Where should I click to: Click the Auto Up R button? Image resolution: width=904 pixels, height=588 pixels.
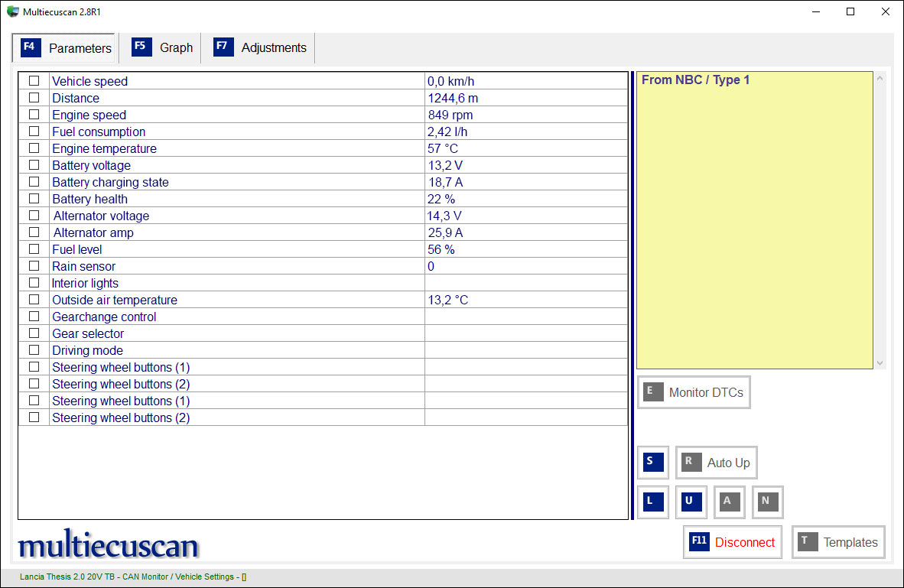[x=716, y=463]
